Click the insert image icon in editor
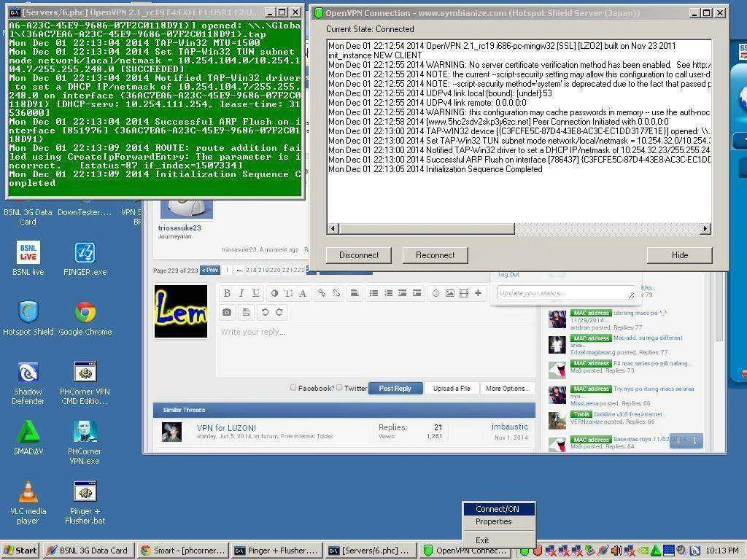The width and height of the screenshot is (747, 560). [449, 293]
